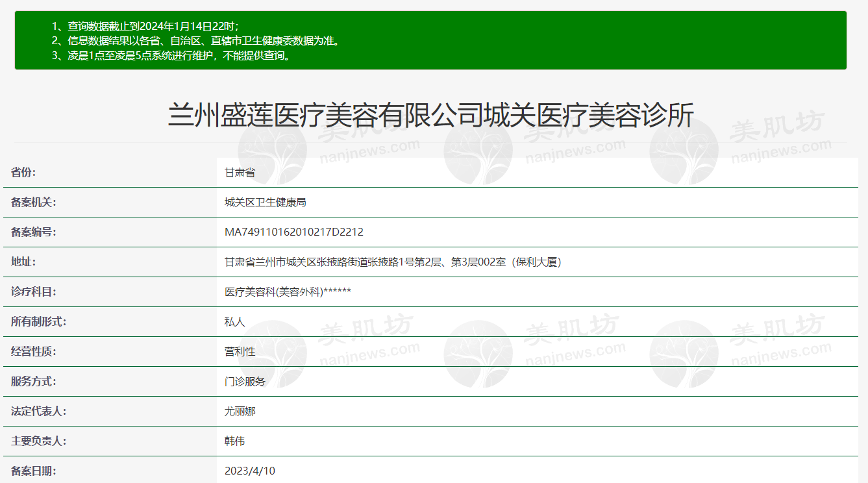Image resolution: width=868 pixels, height=483 pixels.
Task: Click the clinic name heading 兰州盛莲医疗美容有限公司
Action: click(430, 116)
